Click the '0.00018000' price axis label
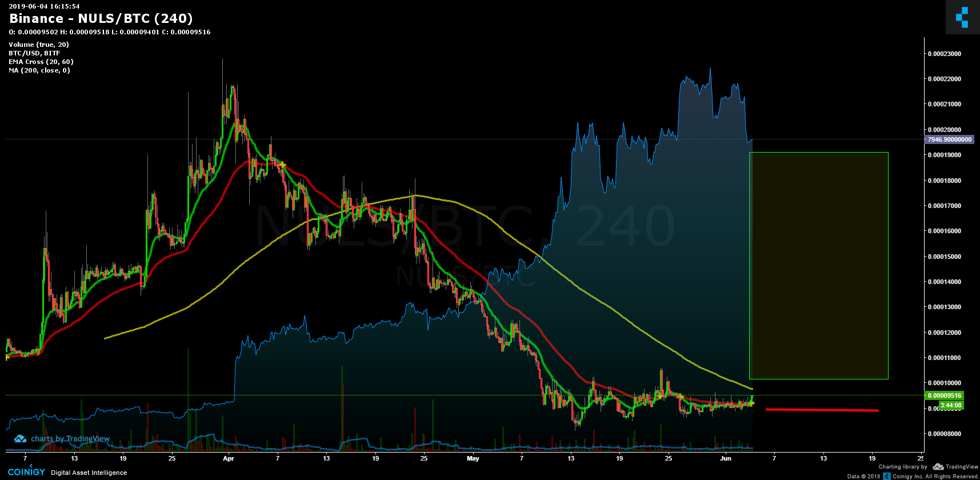Viewport: 980px width, 480px height. pos(944,181)
